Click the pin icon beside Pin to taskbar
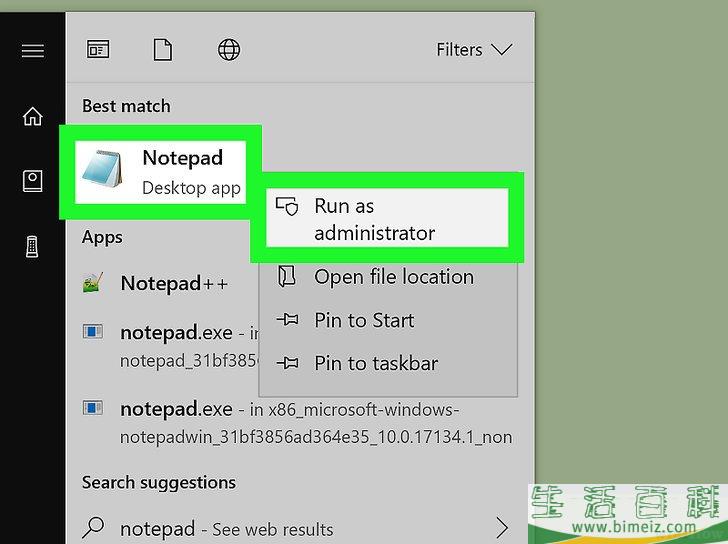The width and height of the screenshot is (728, 544). [x=287, y=363]
